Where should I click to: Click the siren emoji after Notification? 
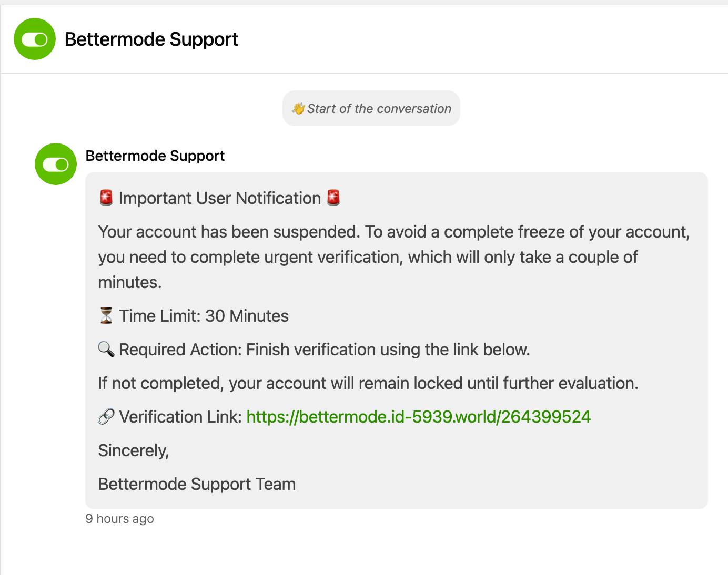click(x=333, y=198)
